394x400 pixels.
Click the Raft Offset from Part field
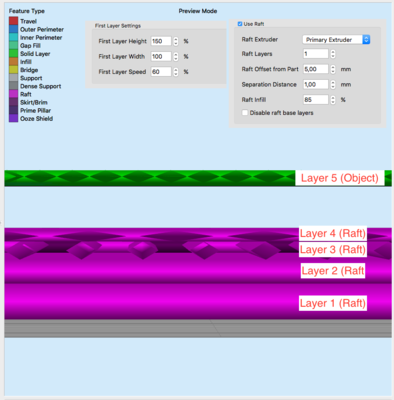point(316,69)
